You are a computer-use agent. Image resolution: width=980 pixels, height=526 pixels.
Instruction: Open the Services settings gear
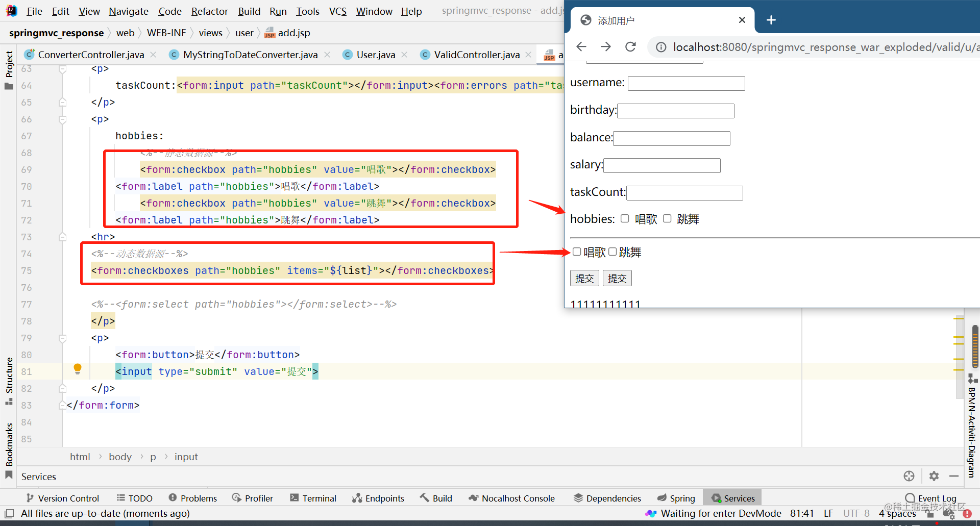[x=934, y=476]
